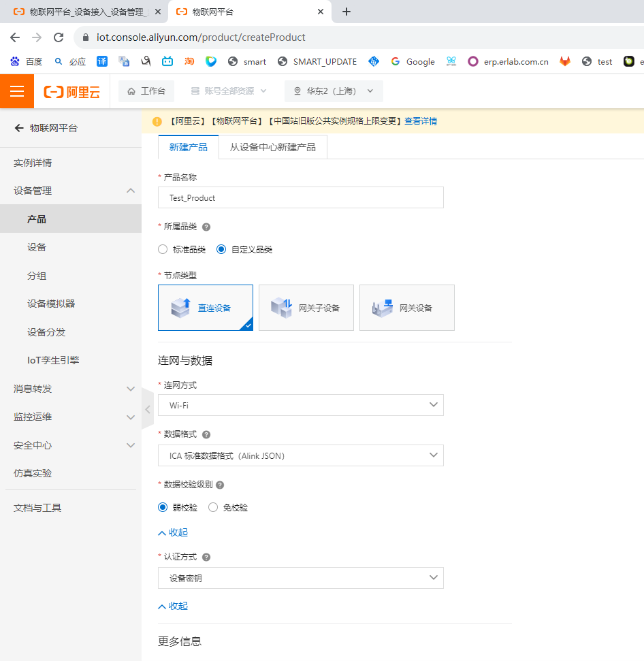644x661 pixels.
Task: Click the site lock icon in address bar
Action: (86, 37)
